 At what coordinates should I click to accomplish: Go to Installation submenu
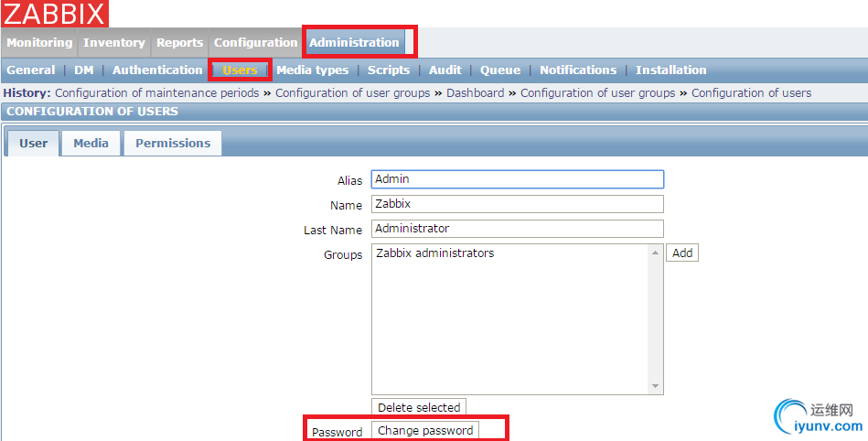point(671,70)
